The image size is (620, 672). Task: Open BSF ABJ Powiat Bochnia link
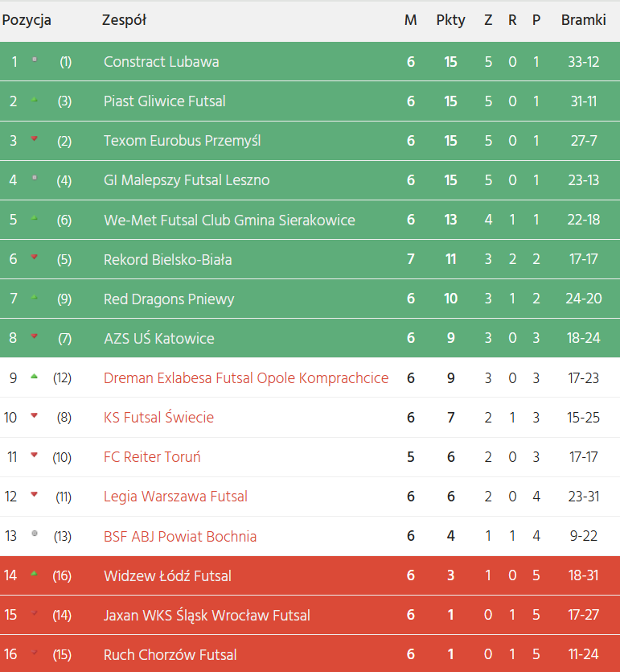coord(180,536)
